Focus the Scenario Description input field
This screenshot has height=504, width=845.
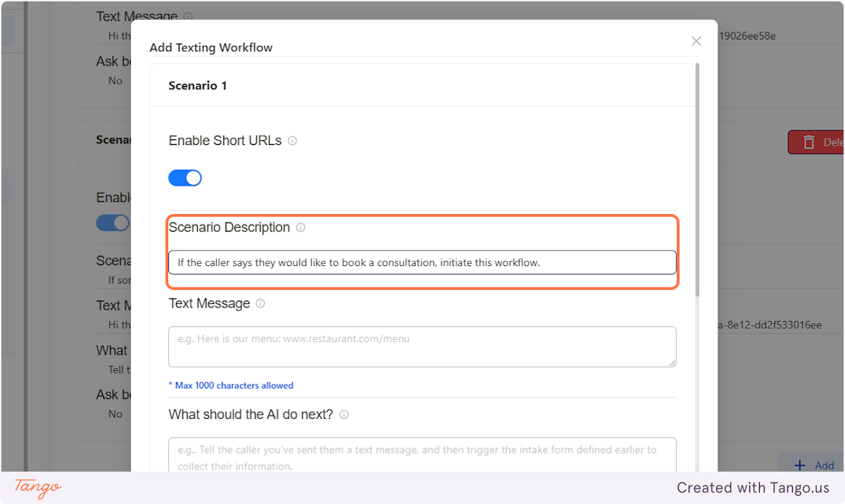pos(421,262)
